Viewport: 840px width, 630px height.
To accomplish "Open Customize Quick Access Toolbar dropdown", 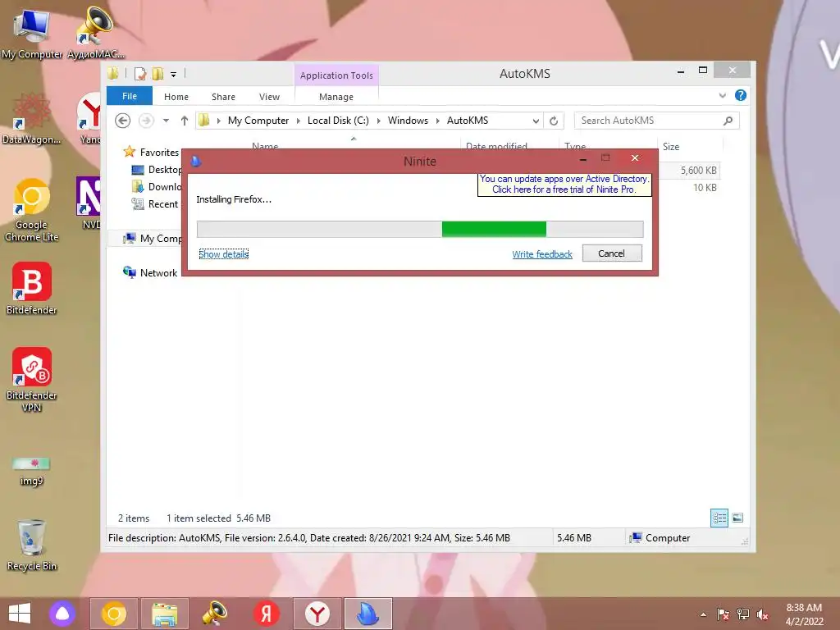I will click(x=174, y=75).
